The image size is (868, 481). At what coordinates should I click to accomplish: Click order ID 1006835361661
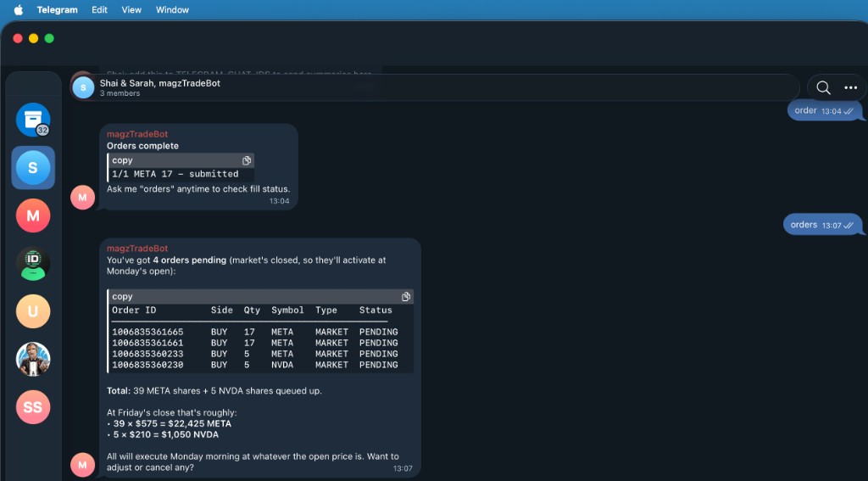[147, 343]
